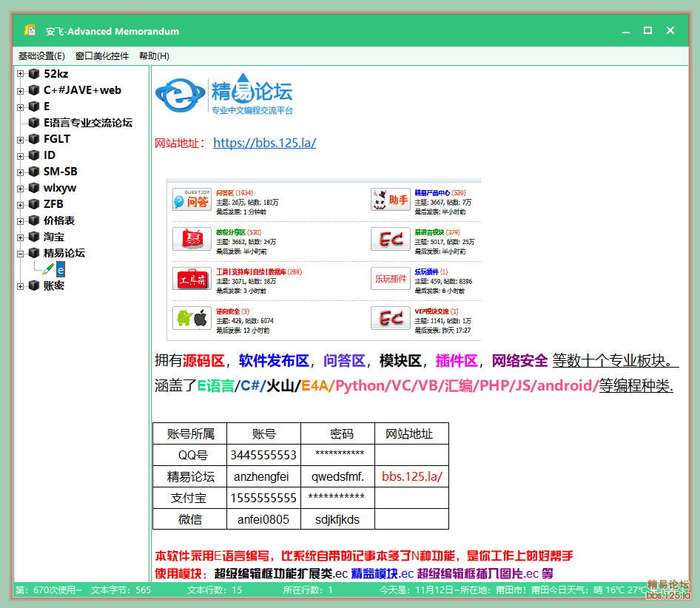Expand the 账密 tree node

click(x=21, y=286)
